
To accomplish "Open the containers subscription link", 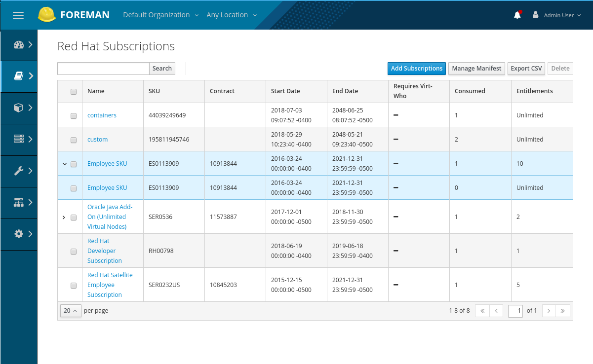I will tap(102, 115).
